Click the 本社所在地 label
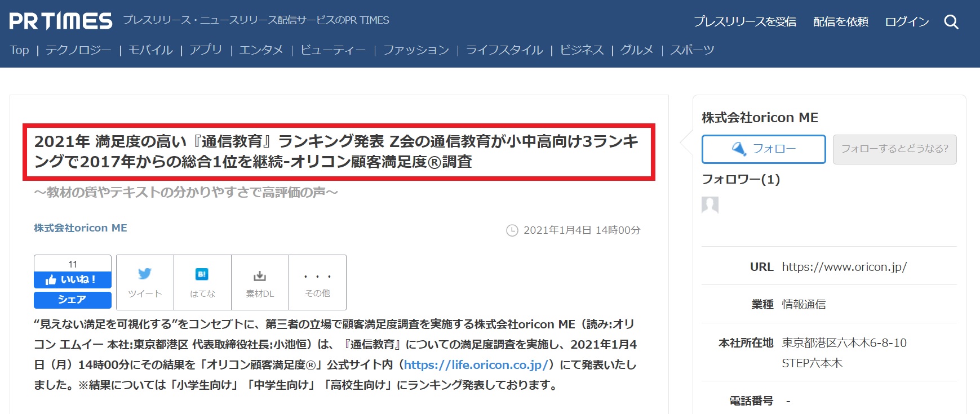Screen dimensions: 980x414 click(746, 343)
